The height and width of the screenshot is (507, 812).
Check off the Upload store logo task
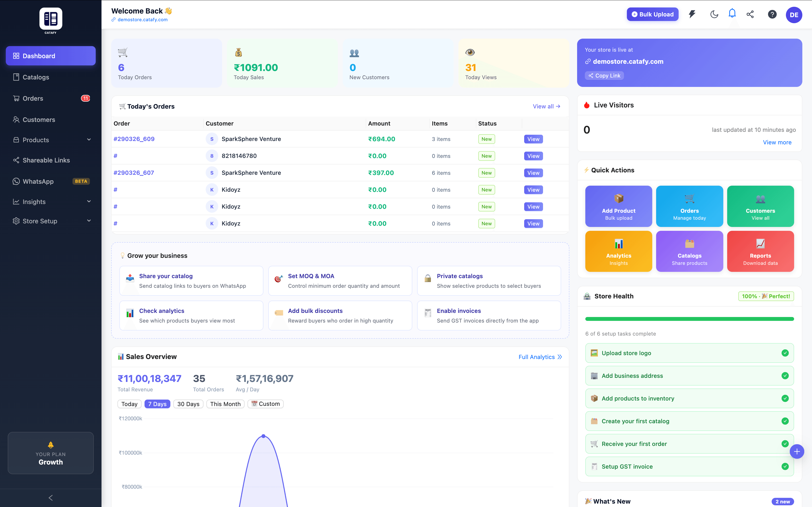click(x=785, y=353)
